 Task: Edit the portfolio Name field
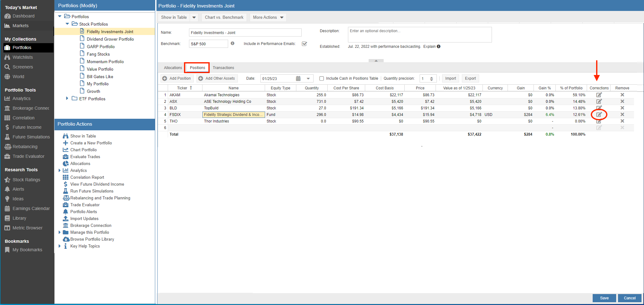[245, 32]
